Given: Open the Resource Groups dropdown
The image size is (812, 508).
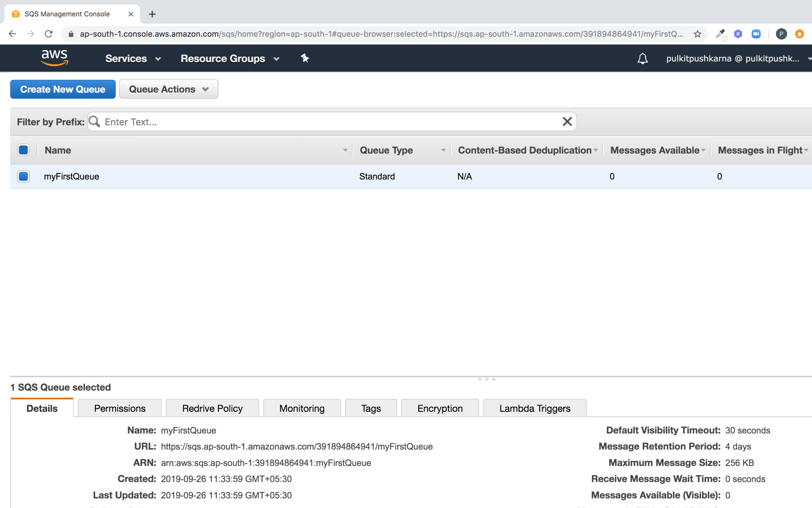Looking at the screenshot, I should point(230,58).
